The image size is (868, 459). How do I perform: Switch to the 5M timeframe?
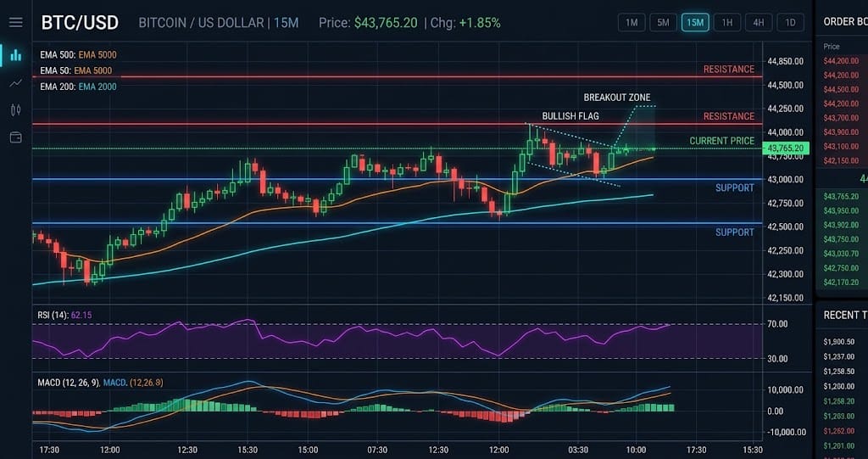(x=663, y=23)
